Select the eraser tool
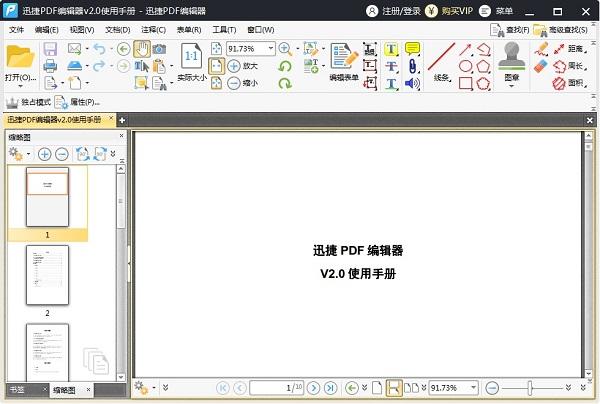Viewport: 600px width, 404px height. click(x=541, y=66)
